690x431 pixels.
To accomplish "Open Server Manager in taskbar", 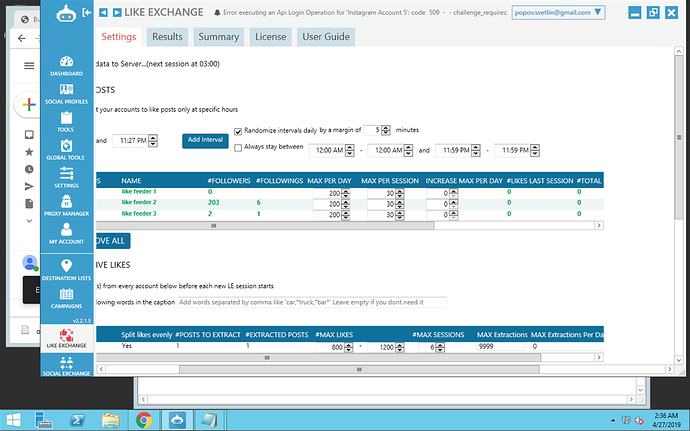I will point(44,420).
